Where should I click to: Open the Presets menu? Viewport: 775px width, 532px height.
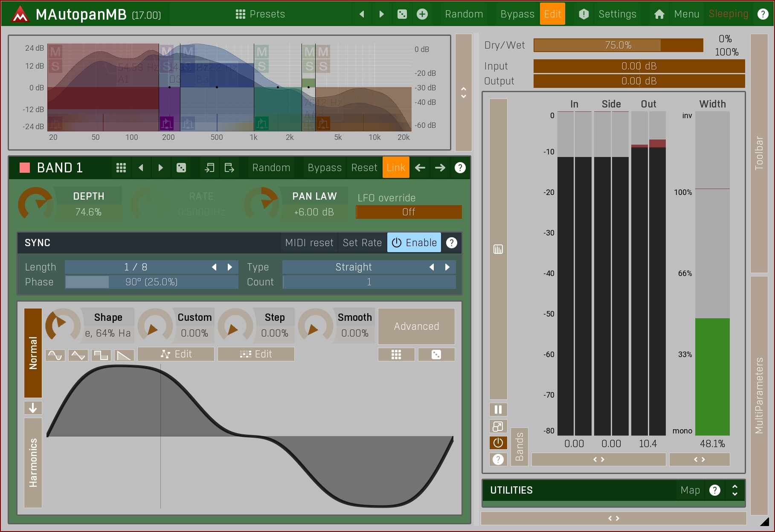[x=260, y=14]
